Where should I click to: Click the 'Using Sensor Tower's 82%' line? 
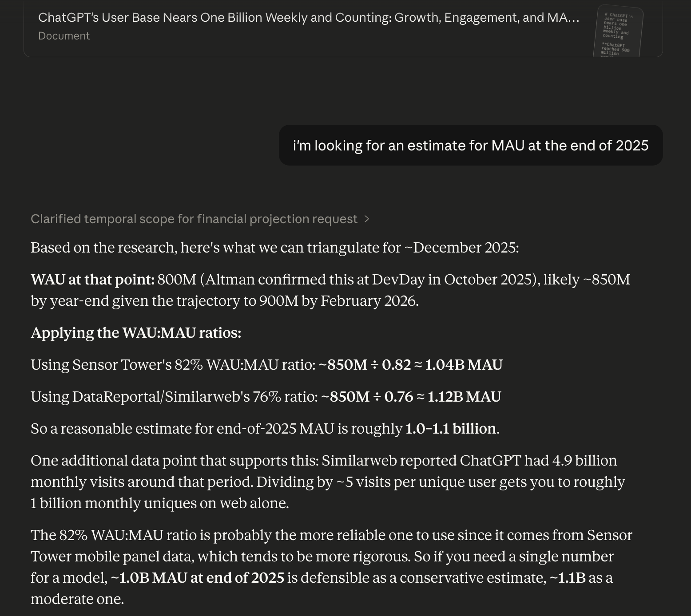point(173,365)
